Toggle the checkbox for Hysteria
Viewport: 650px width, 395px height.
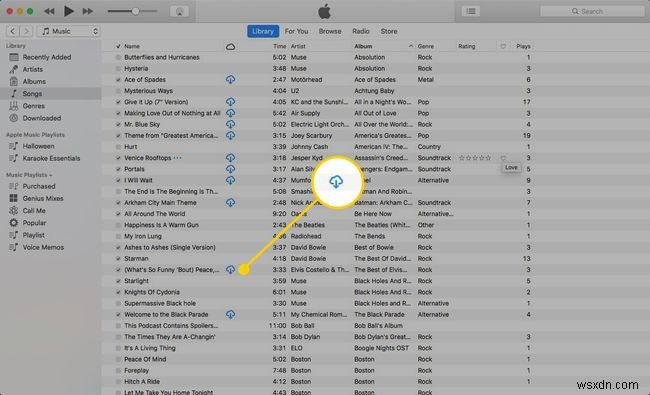[x=119, y=68]
